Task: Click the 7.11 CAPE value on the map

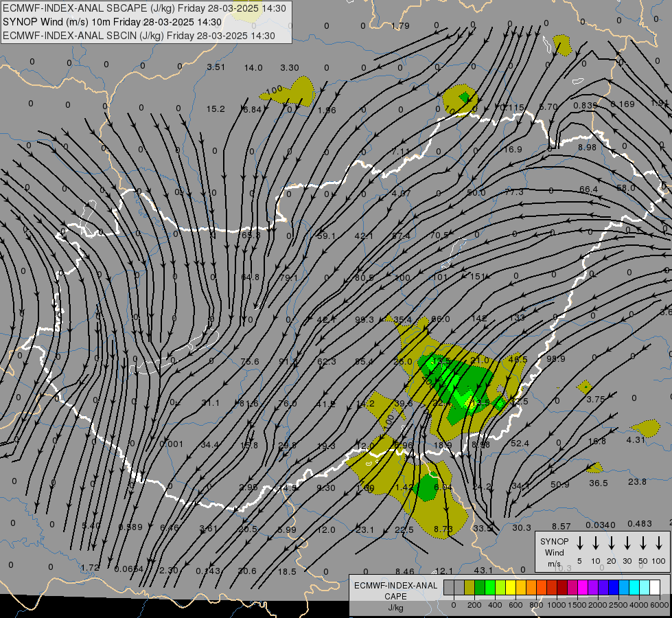Action: (401, 152)
